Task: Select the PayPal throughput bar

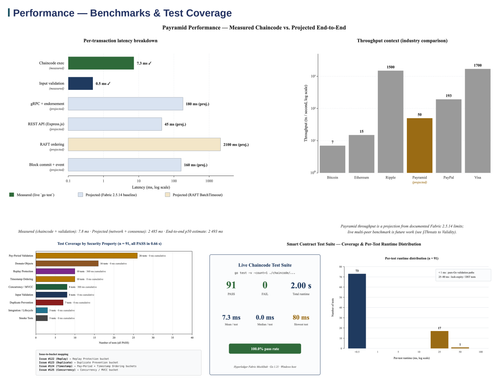Action: tap(449, 136)
